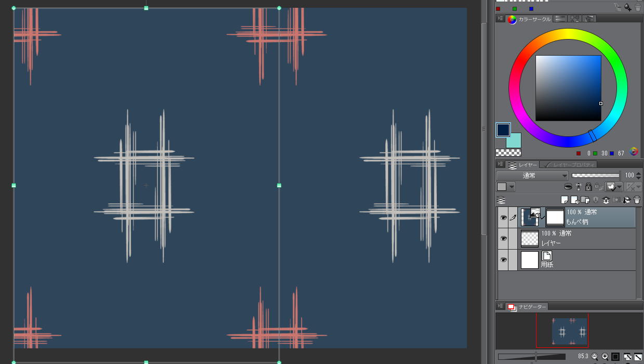Click the pen editing icon on もんぺ柄 layer
This screenshot has height=364, width=644.
click(x=513, y=218)
